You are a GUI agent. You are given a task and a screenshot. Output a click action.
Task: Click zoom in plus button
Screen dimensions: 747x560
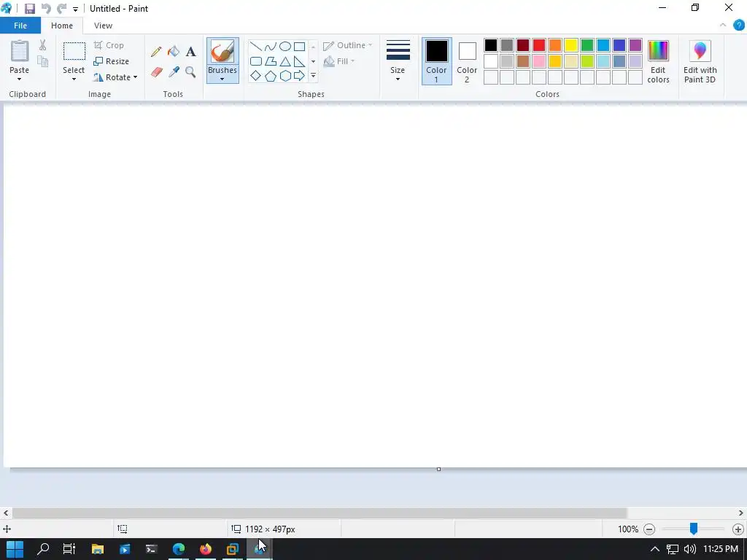738,529
